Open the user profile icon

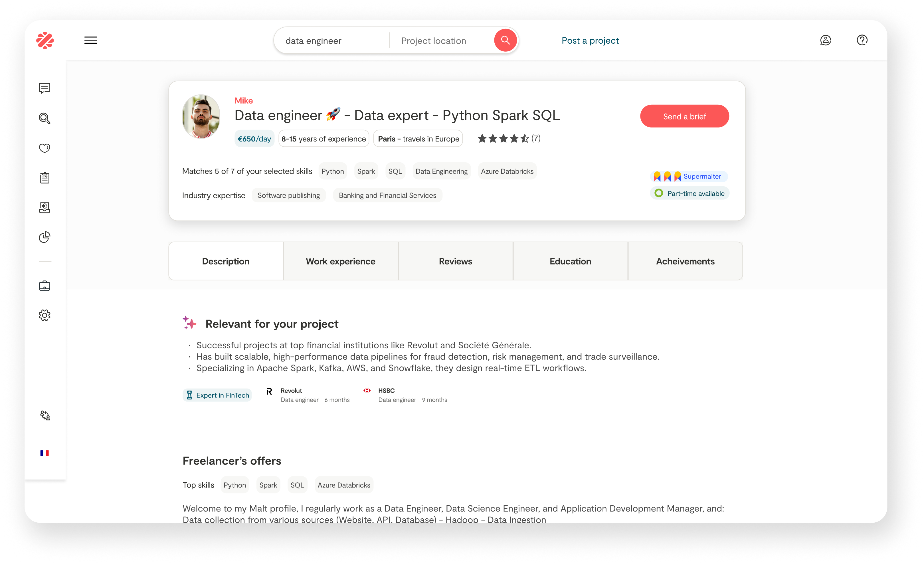(x=825, y=40)
